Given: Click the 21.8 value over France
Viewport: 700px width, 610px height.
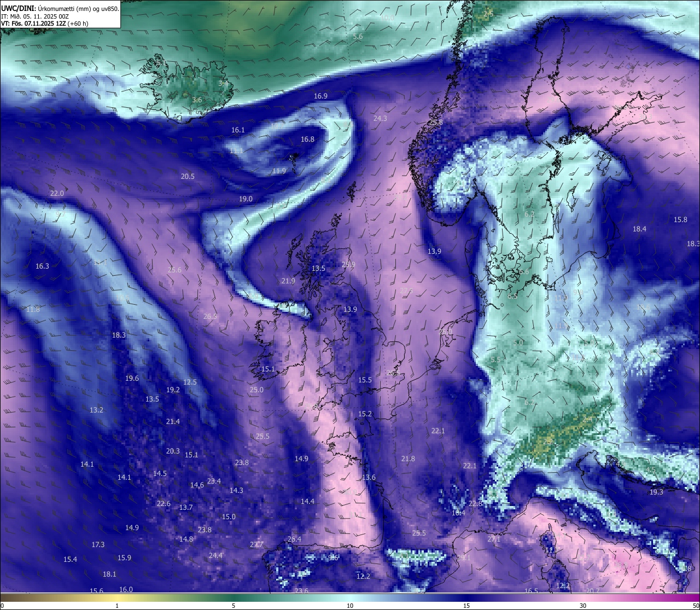Looking at the screenshot, I should [x=408, y=459].
